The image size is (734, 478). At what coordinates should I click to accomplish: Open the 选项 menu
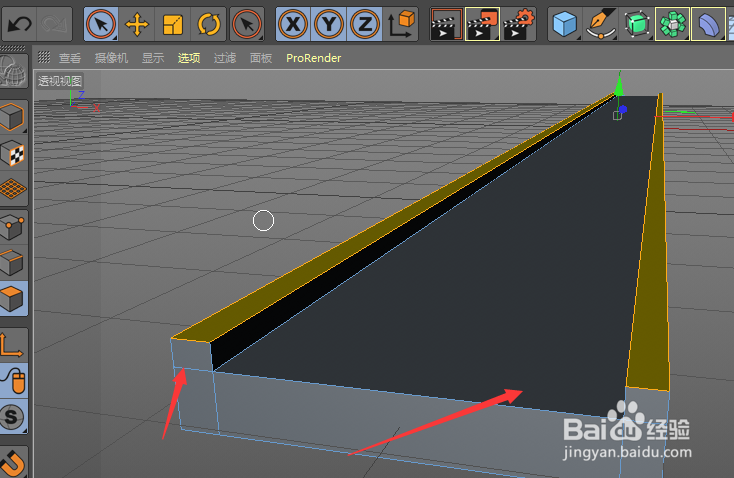[x=189, y=58]
